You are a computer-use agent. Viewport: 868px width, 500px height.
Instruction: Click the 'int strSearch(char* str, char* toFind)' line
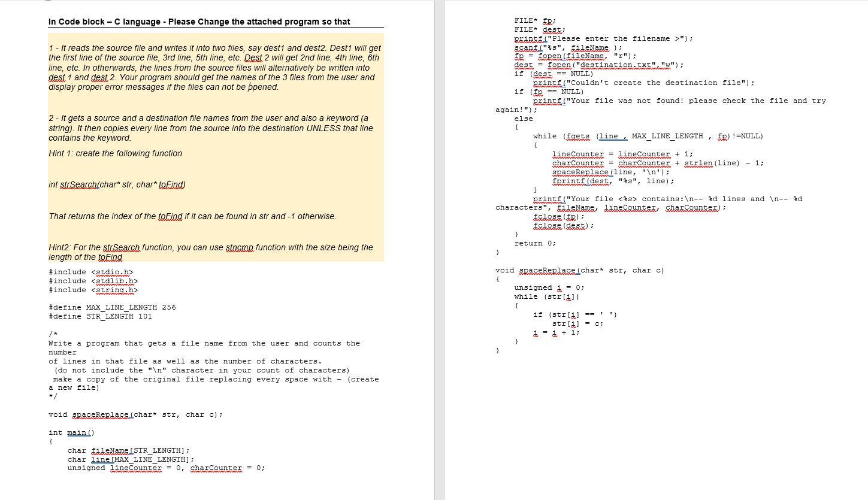point(117,184)
